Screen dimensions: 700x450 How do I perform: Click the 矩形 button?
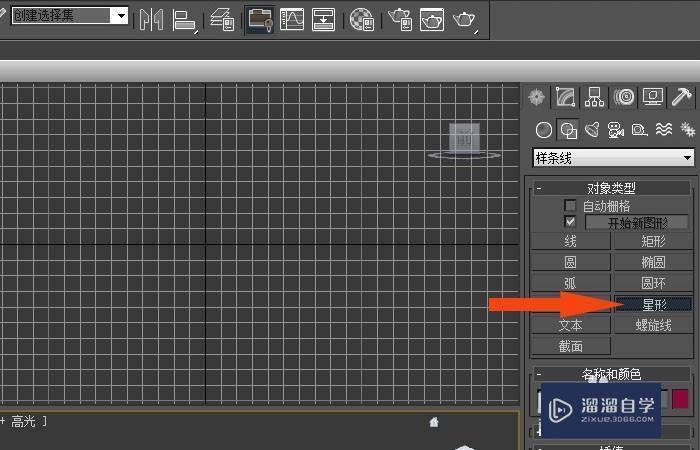coord(654,241)
